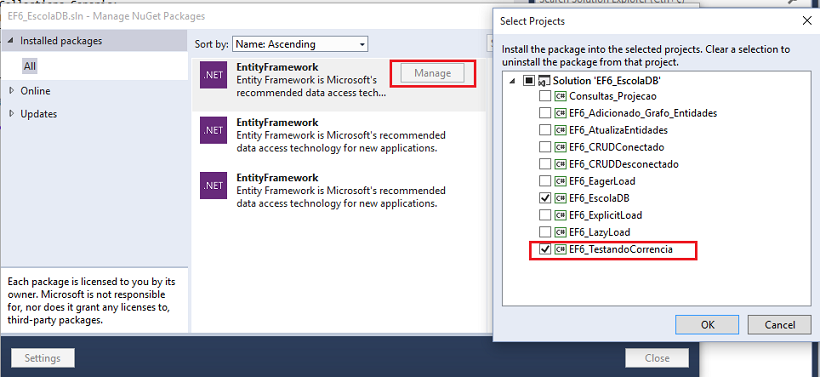Open the Sort by Name: Ascending dropdown
This screenshot has height=377, width=820.
point(300,44)
